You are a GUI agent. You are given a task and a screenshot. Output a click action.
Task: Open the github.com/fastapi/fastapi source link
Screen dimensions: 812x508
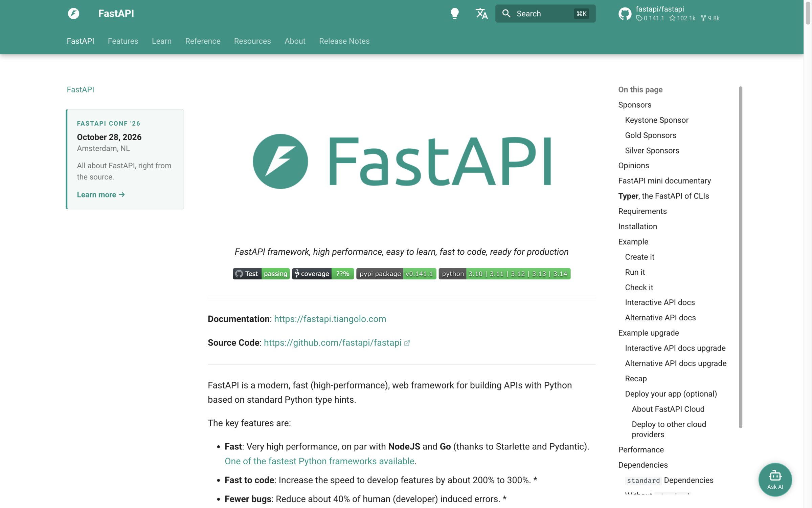(332, 343)
